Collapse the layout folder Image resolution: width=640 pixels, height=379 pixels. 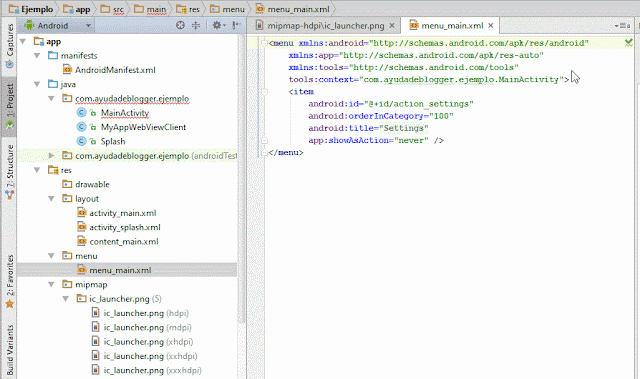pos(51,199)
